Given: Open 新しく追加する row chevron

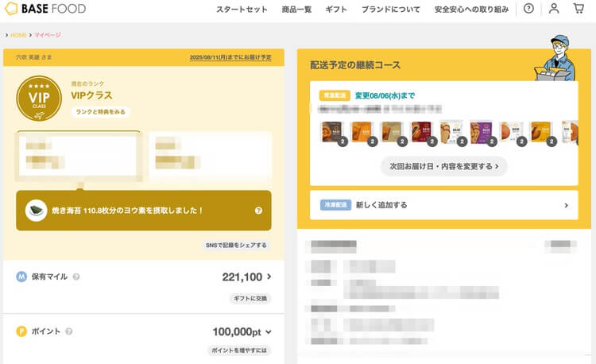Looking at the screenshot, I should [x=566, y=205].
